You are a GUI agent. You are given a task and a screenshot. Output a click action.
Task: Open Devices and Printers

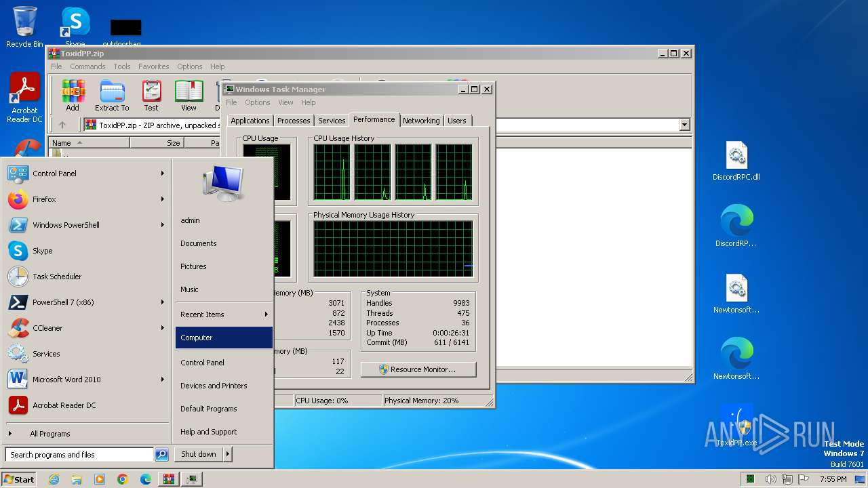(x=224, y=386)
